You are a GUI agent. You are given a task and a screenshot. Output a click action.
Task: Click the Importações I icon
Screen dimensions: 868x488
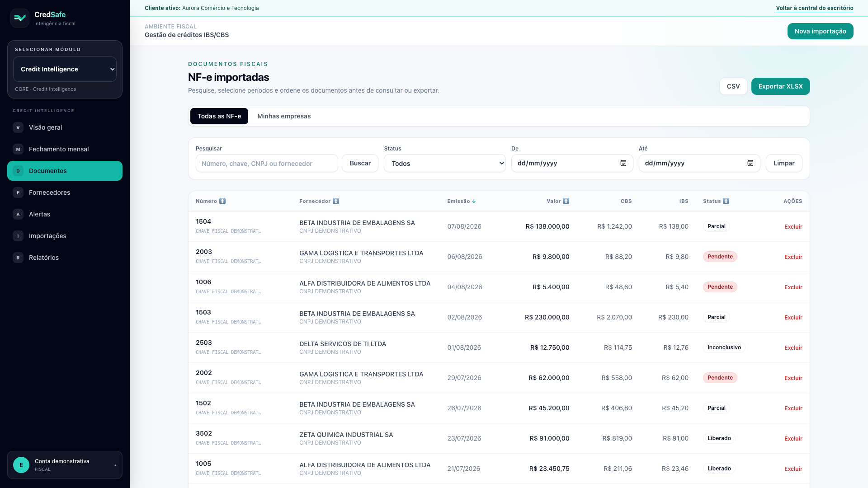[x=18, y=236]
